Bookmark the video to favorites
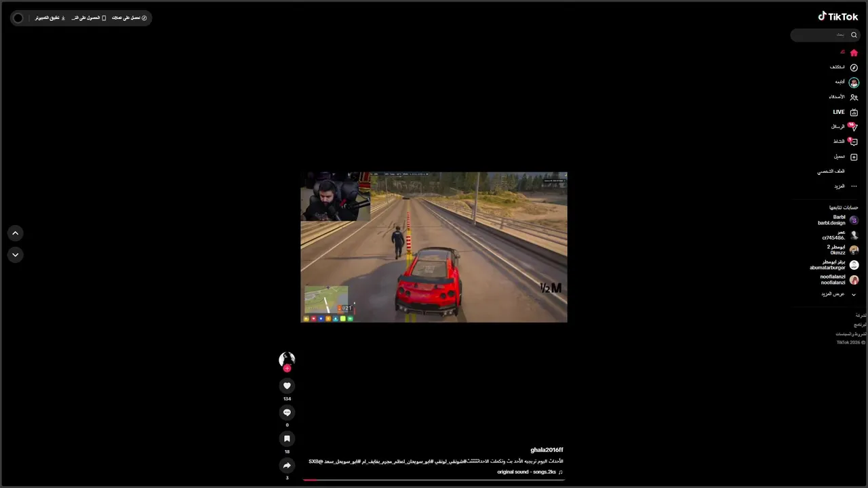 point(287,439)
